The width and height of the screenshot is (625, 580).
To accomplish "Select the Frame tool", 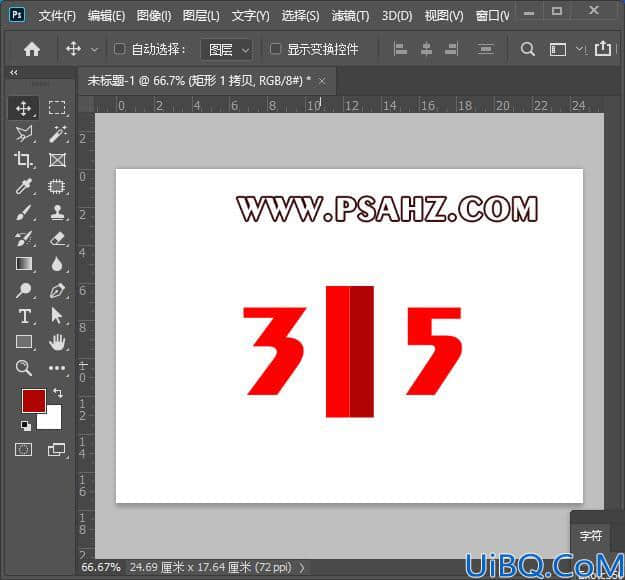I will click(x=57, y=160).
